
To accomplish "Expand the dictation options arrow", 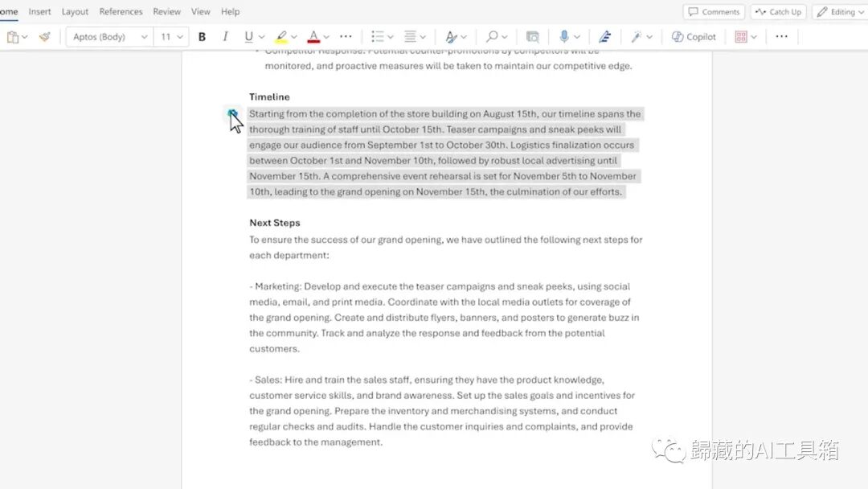I will [577, 37].
